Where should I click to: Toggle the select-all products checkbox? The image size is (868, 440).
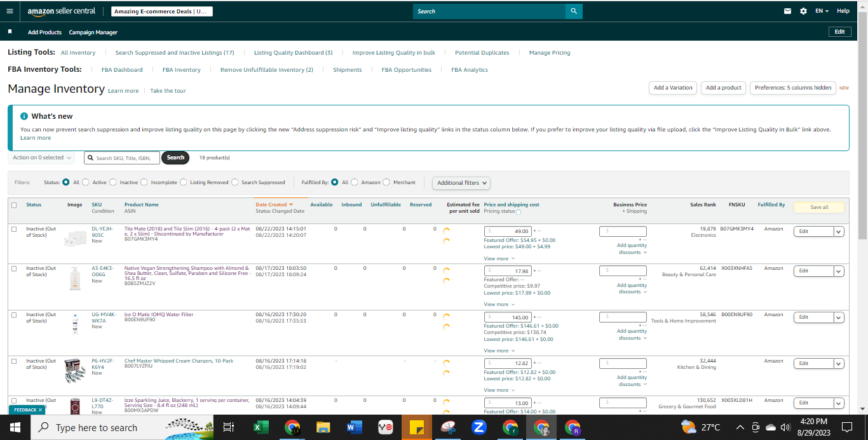coord(14,205)
